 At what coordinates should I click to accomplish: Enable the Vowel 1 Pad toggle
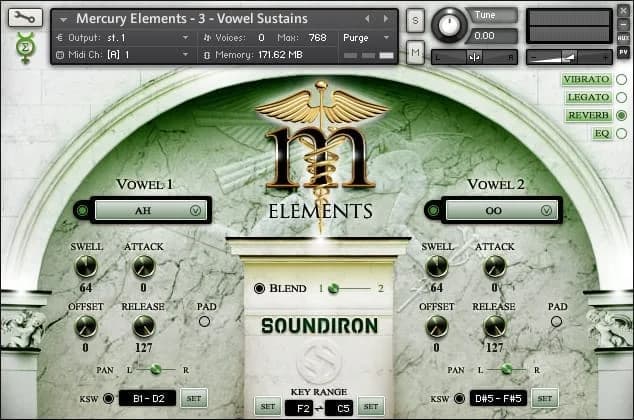205,321
